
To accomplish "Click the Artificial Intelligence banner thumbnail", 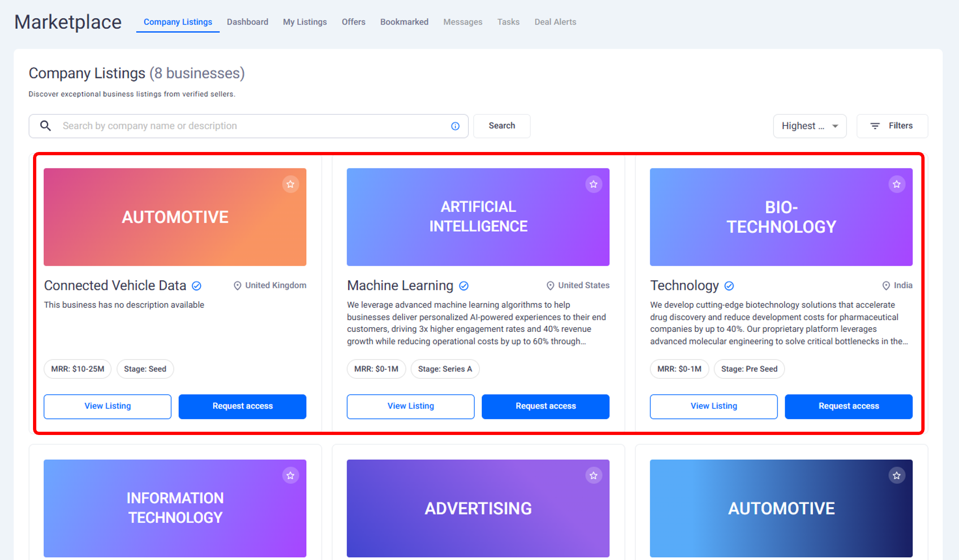I will (x=478, y=217).
